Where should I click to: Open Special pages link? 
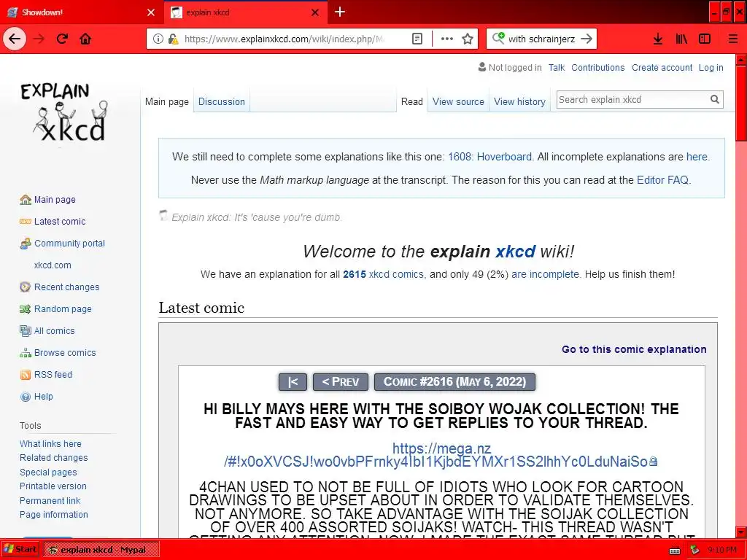coord(48,472)
